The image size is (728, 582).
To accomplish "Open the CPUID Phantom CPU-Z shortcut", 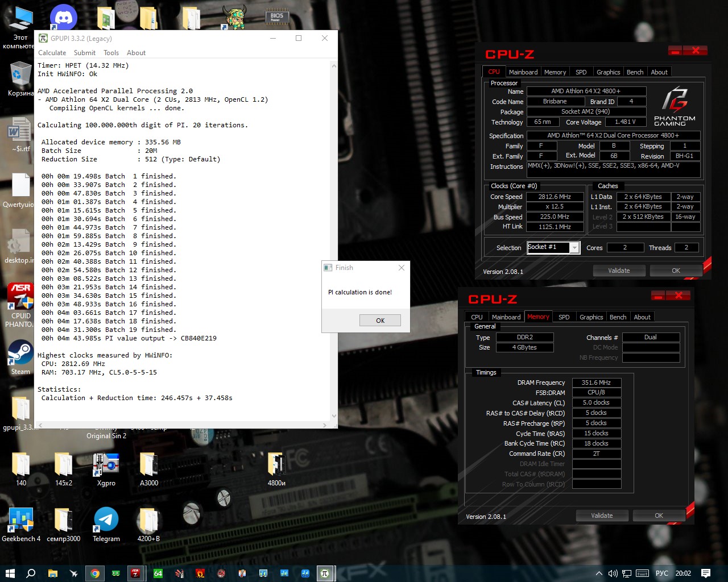I will (x=20, y=306).
